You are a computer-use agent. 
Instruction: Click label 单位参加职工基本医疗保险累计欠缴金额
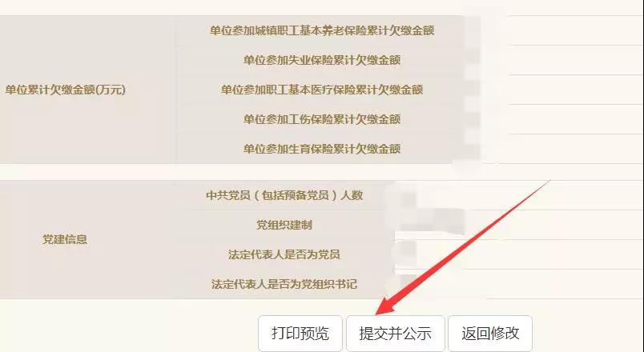[x=321, y=90]
